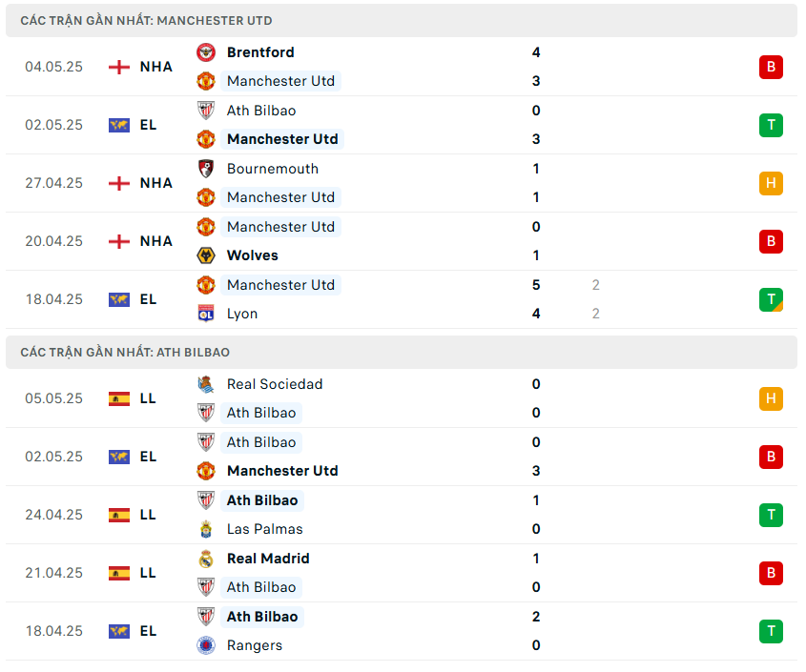
Task: Click the Spain flag beside 05.05.25 match
Action: click(x=119, y=398)
